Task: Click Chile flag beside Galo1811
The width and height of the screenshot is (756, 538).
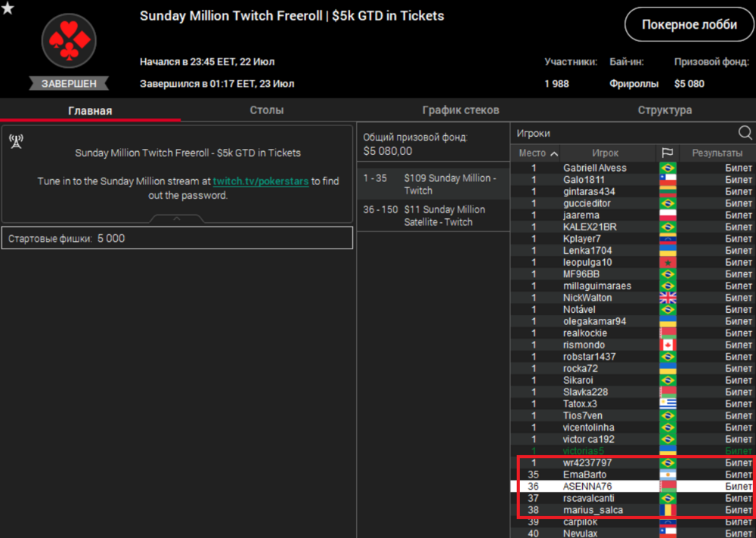Action: (668, 180)
